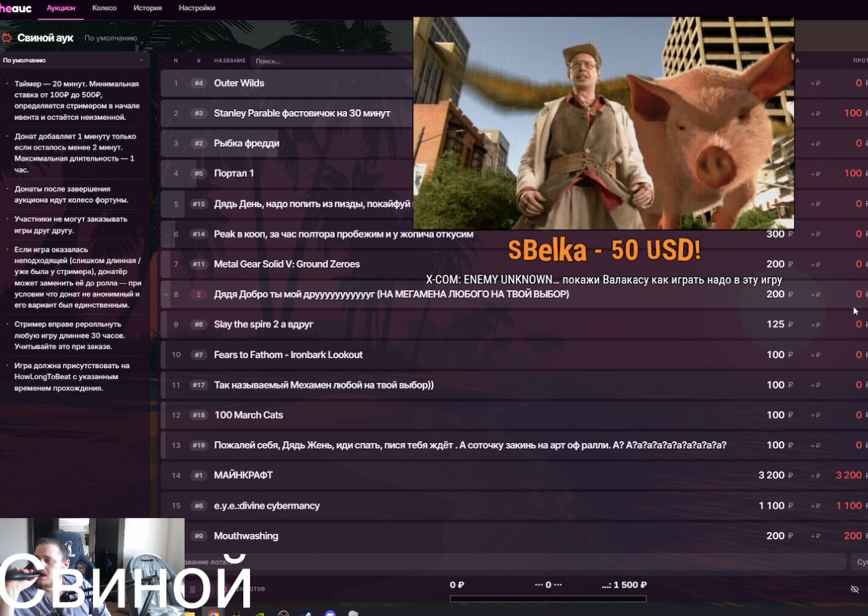Viewport: 868px width, 616px height.
Task: Click the 1 100 ₽ amount for e.y.e.
Action: (x=776, y=506)
